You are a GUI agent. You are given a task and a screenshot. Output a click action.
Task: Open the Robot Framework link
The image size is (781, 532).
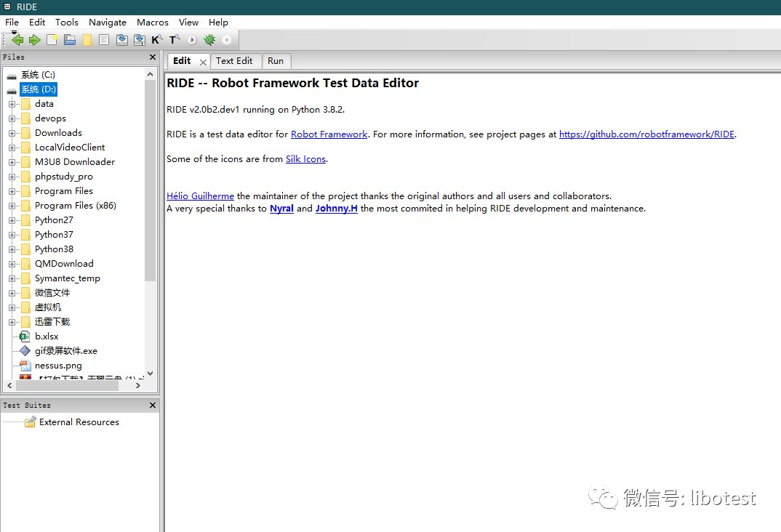click(x=329, y=134)
